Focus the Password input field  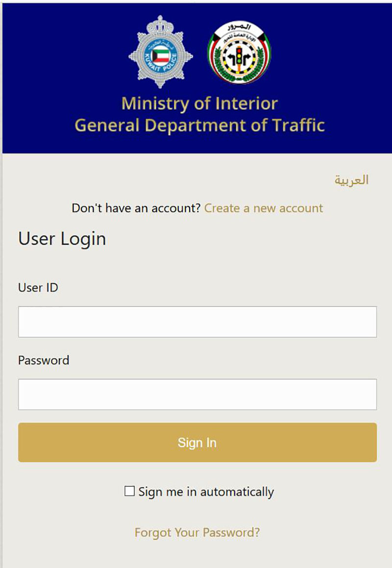click(x=197, y=395)
